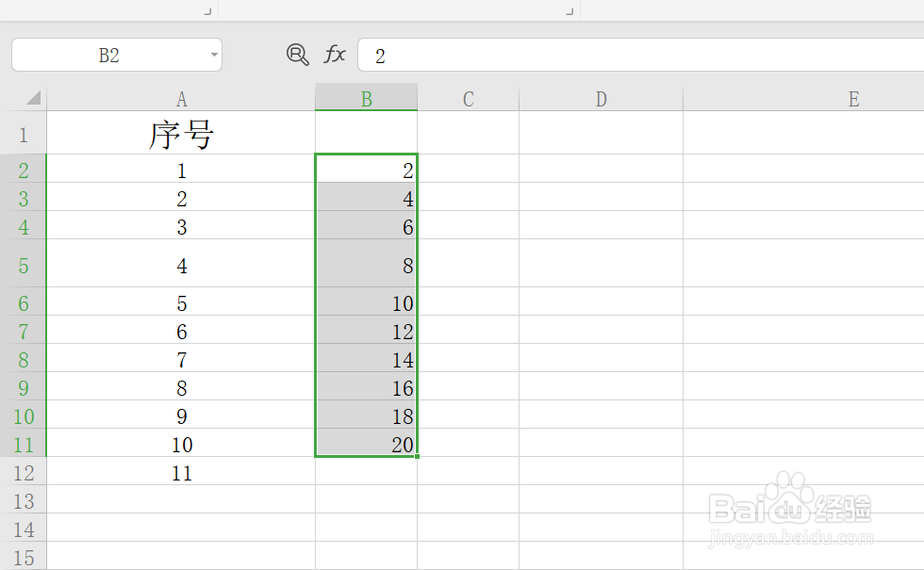
Task: Select column A header
Action: [x=181, y=98]
